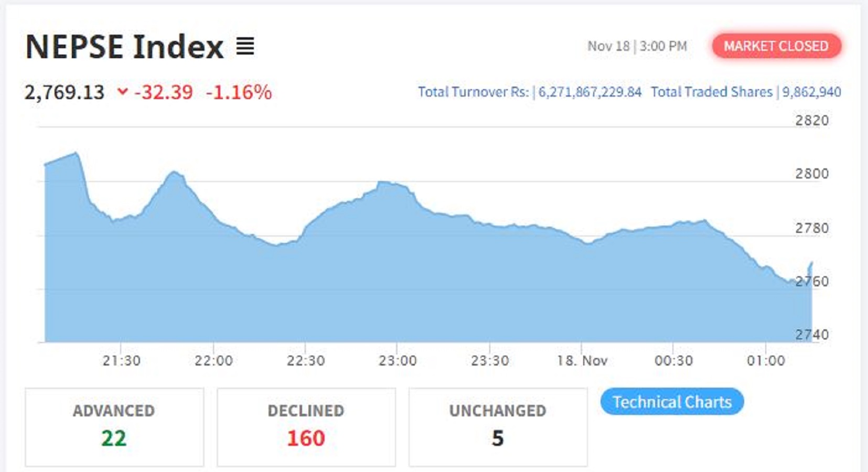This screenshot has width=868, height=472.
Task: Click the MARKET CLOSED badge
Action: coord(776,46)
